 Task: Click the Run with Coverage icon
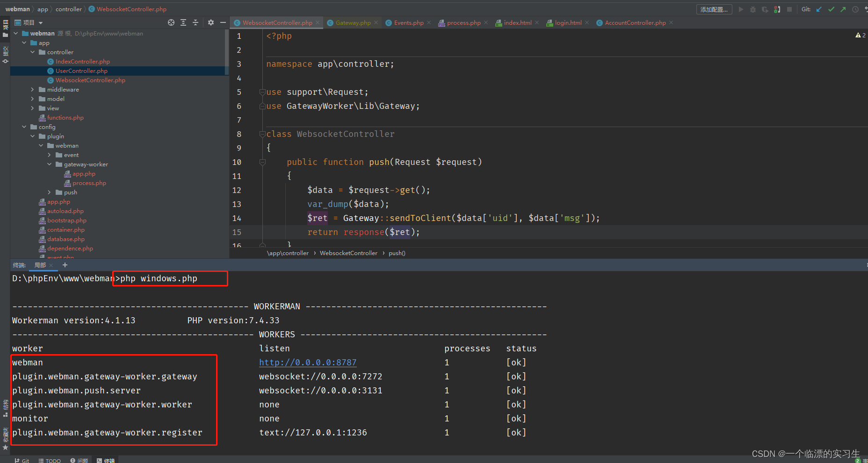[765, 9]
